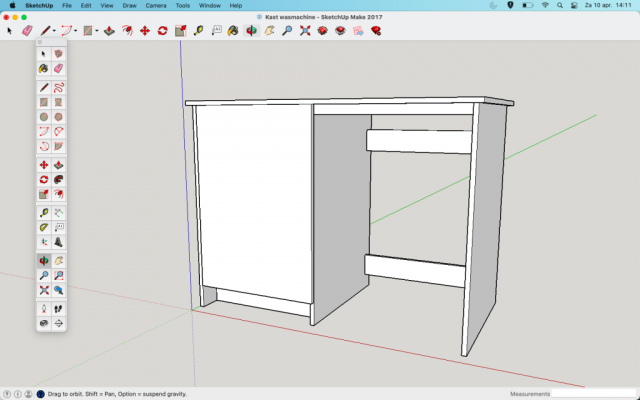Pick the Scale tool in top toolbar
The height and width of the screenshot is (400, 640).
(x=180, y=31)
